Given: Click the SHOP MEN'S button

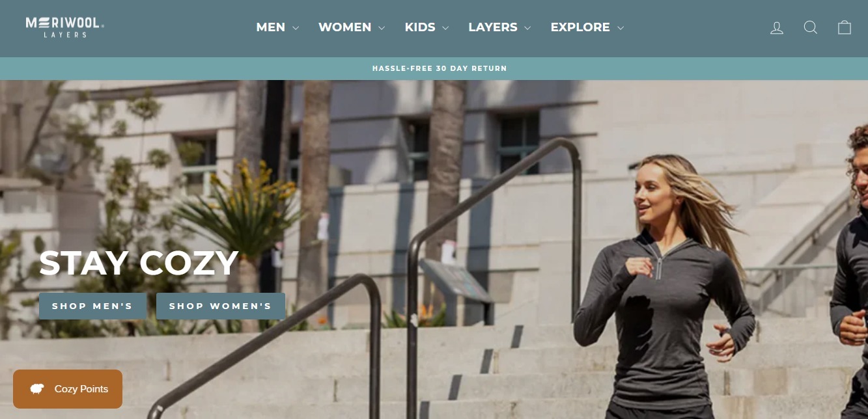Looking at the screenshot, I should click(92, 306).
